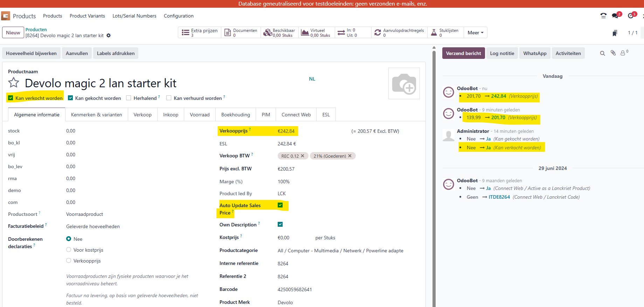Switch to the Boekhouding tab

click(236, 115)
